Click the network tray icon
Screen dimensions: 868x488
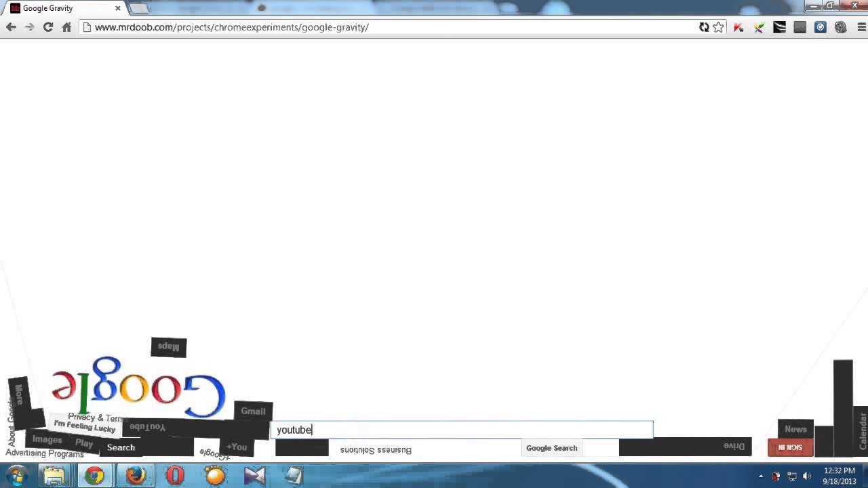(x=791, y=476)
